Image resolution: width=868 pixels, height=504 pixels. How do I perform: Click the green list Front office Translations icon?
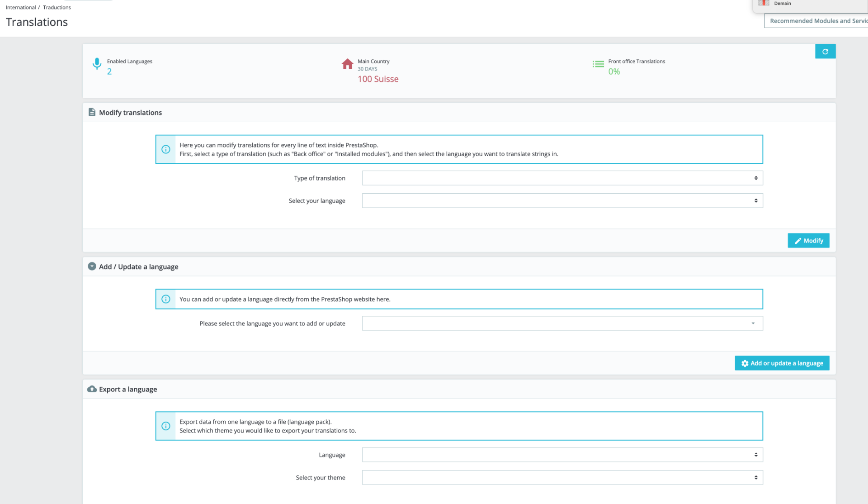pyautogui.click(x=598, y=64)
